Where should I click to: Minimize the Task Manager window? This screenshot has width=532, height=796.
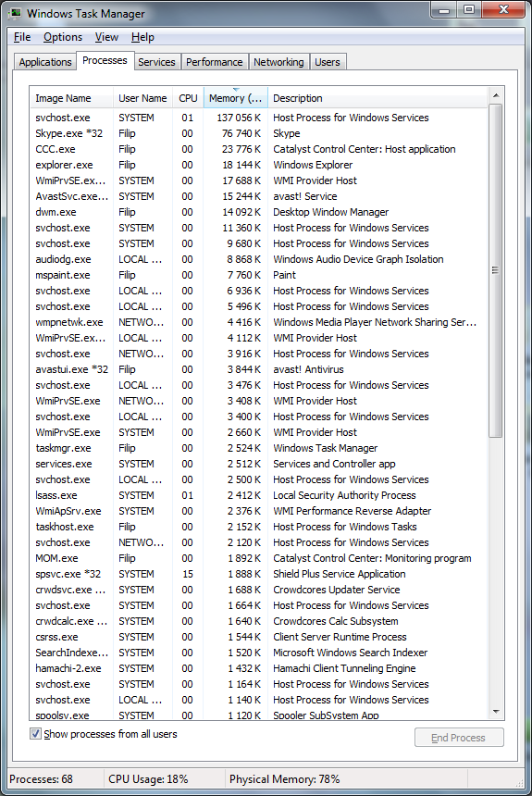(x=444, y=9)
